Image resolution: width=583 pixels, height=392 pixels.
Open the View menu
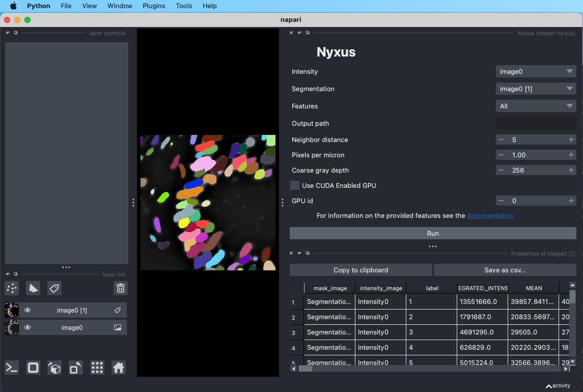[x=89, y=6]
